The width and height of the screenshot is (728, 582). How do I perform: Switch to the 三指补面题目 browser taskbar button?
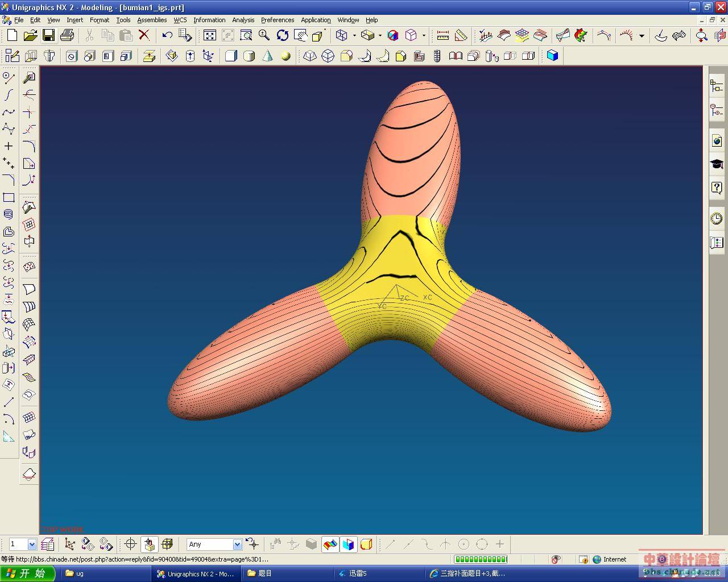tap(469, 573)
